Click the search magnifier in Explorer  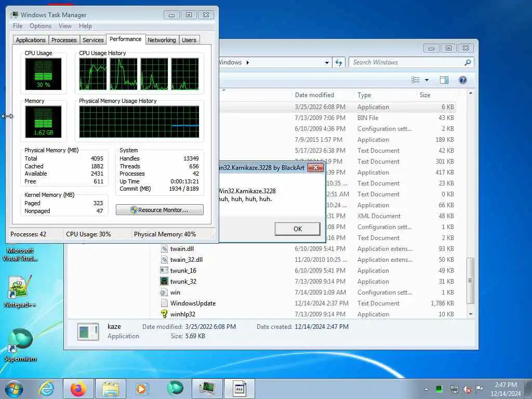[x=468, y=62]
